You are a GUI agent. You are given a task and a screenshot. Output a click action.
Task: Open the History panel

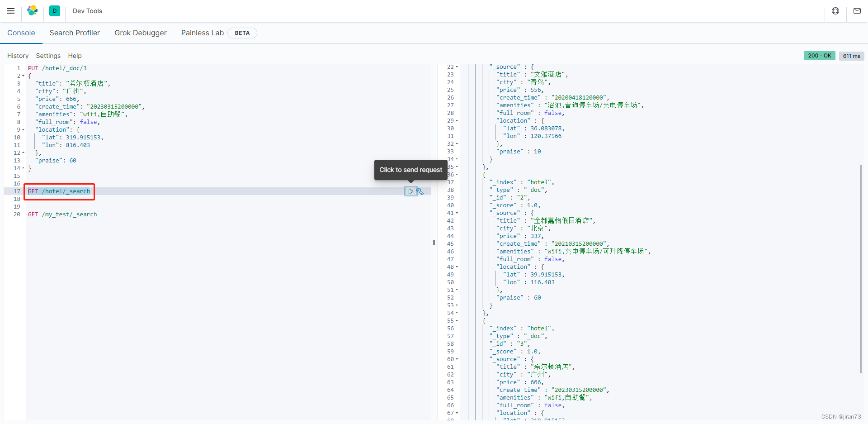[18, 56]
